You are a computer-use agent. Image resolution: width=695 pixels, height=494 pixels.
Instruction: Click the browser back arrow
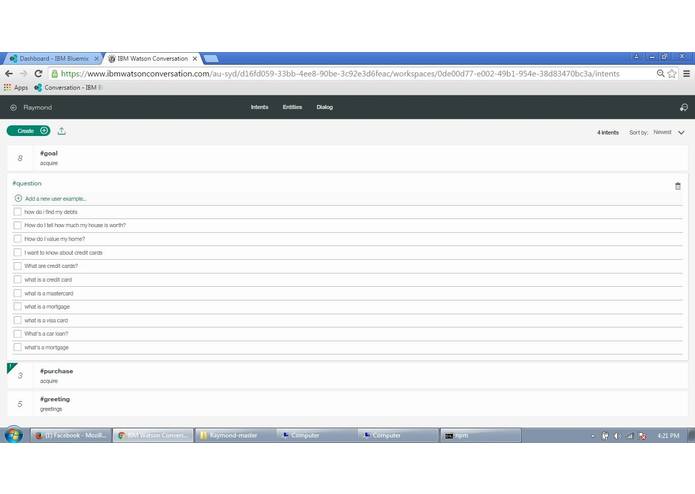[9, 74]
